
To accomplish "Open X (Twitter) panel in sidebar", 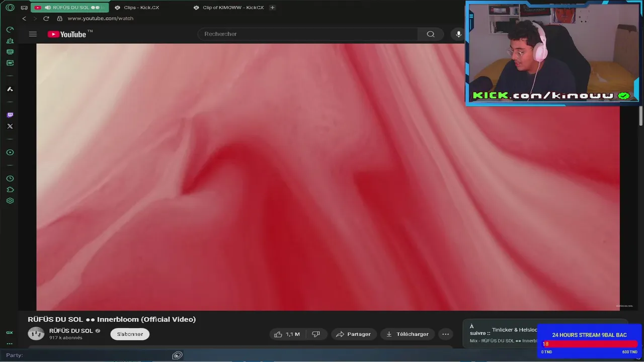I will point(10,126).
